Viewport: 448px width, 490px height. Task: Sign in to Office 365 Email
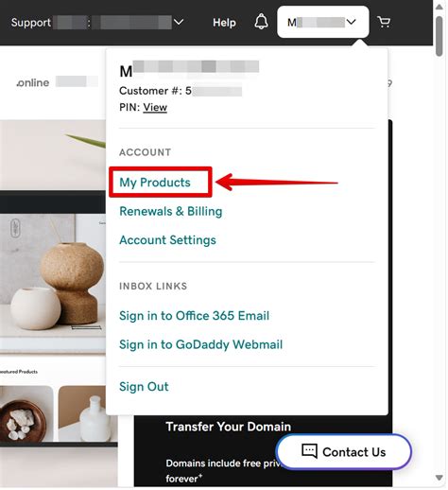click(194, 316)
